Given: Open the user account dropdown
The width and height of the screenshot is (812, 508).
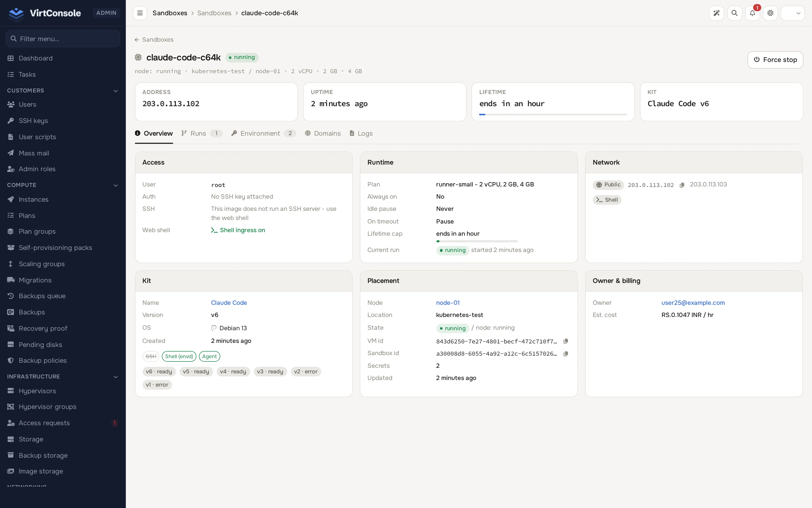Looking at the screenshot, I should coord(792,13).
